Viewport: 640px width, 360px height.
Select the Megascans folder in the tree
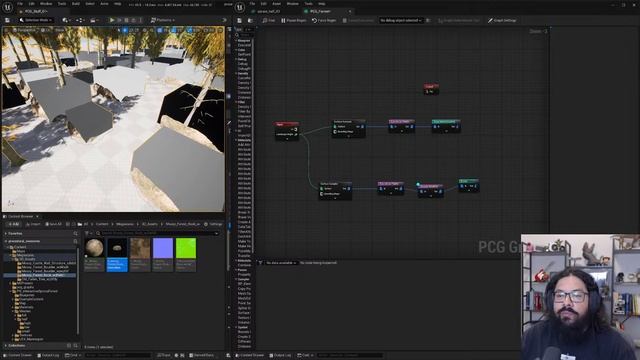click(x=25, y=255)
